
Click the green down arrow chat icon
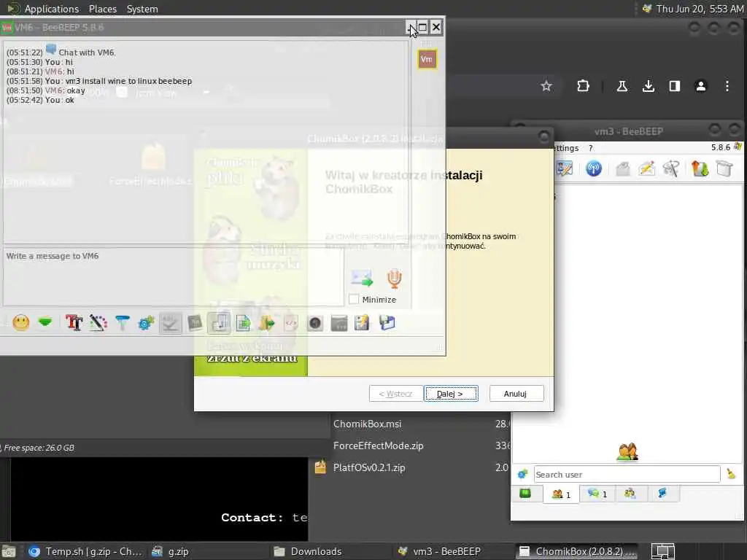pyautogui.click(x=45, y=323)
